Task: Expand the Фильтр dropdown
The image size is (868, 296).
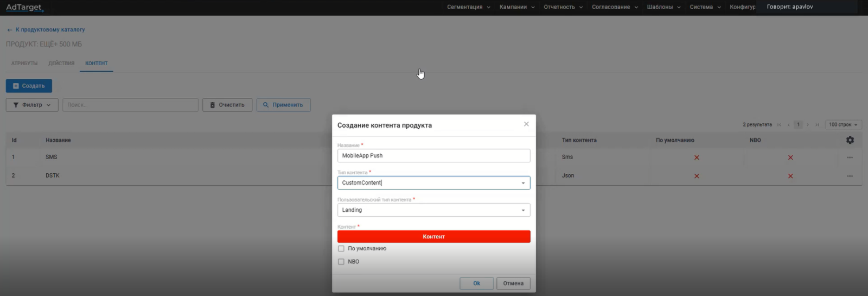Action: [32, 105]
